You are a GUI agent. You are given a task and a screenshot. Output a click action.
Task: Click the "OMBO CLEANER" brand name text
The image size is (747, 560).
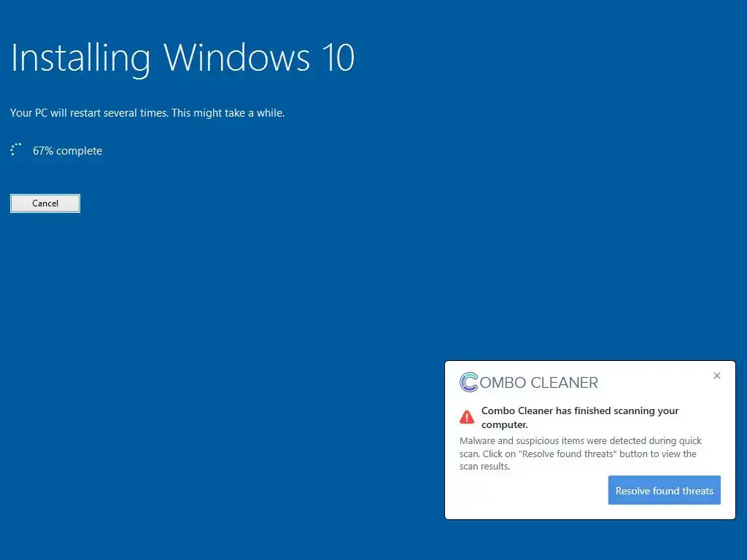[x=539, y=382]
